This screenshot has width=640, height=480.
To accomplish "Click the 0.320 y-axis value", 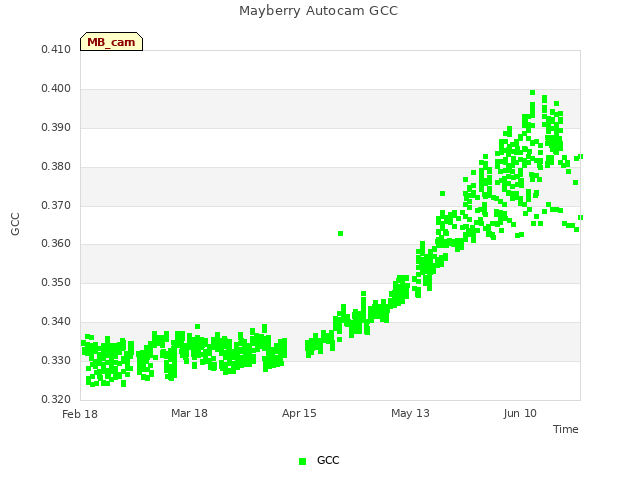I will 56,399.
